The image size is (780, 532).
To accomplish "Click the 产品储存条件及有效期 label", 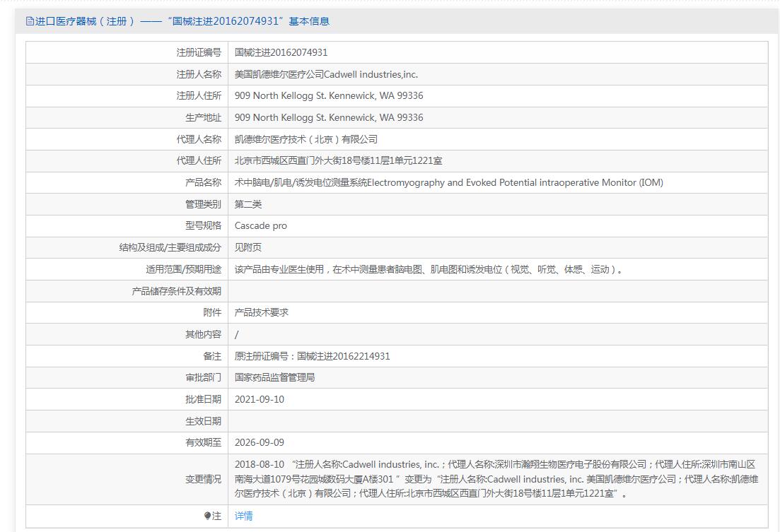I will [177, 291].
